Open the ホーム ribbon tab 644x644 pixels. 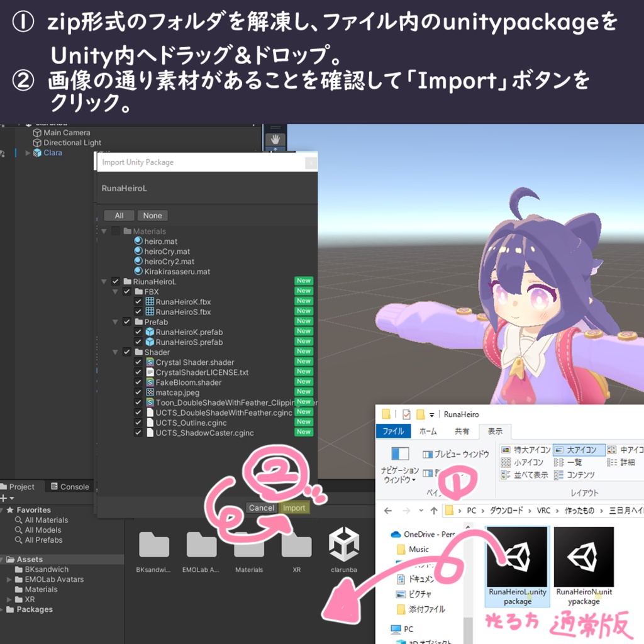coord(428,431)
